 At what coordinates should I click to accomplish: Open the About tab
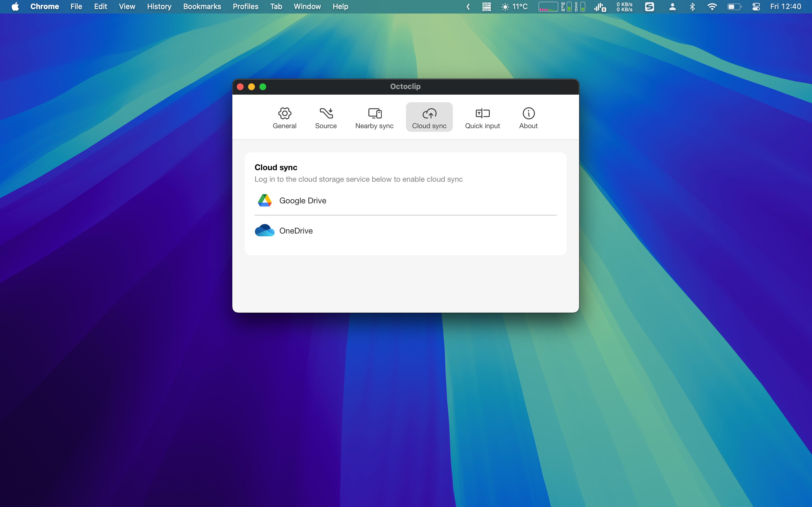click(528, 117)
